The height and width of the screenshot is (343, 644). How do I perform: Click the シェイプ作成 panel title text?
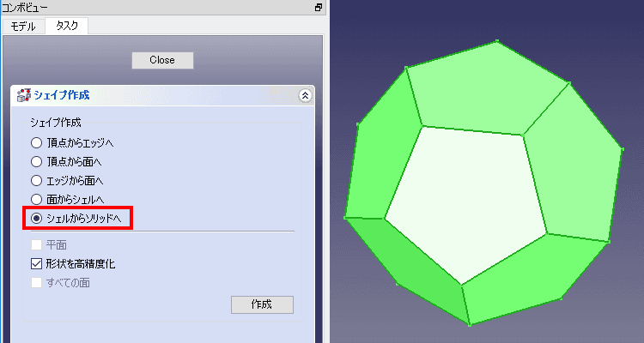pyautogui.click(x=62, y=95)
